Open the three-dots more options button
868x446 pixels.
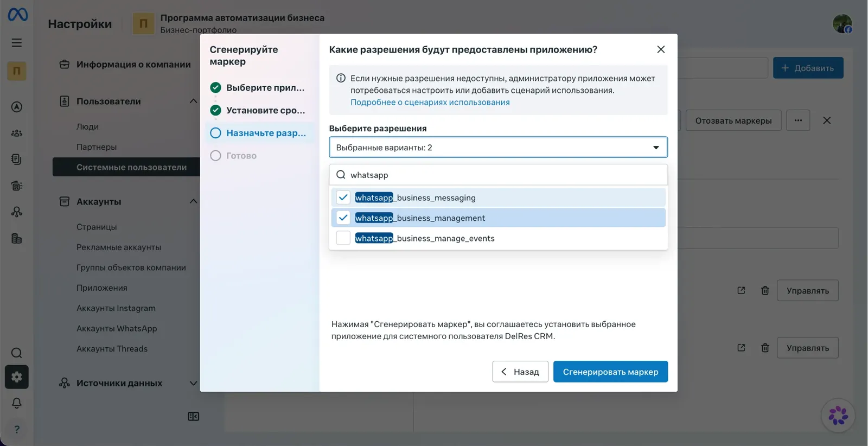(x=798, y=120)
